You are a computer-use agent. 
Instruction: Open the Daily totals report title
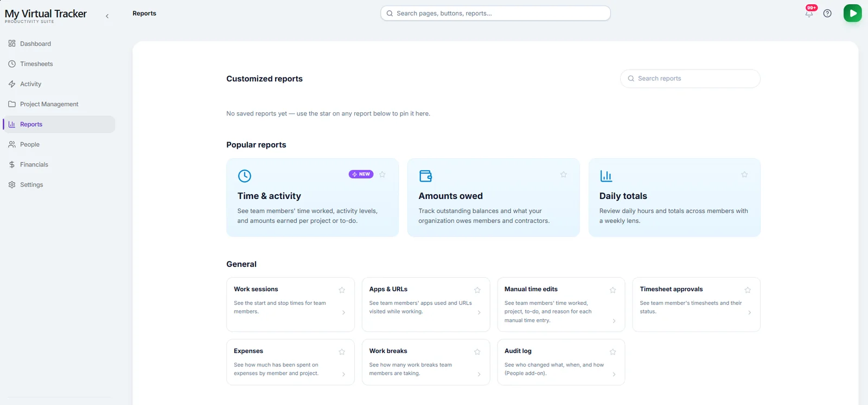pyautogui.click(x=623, y=196)
